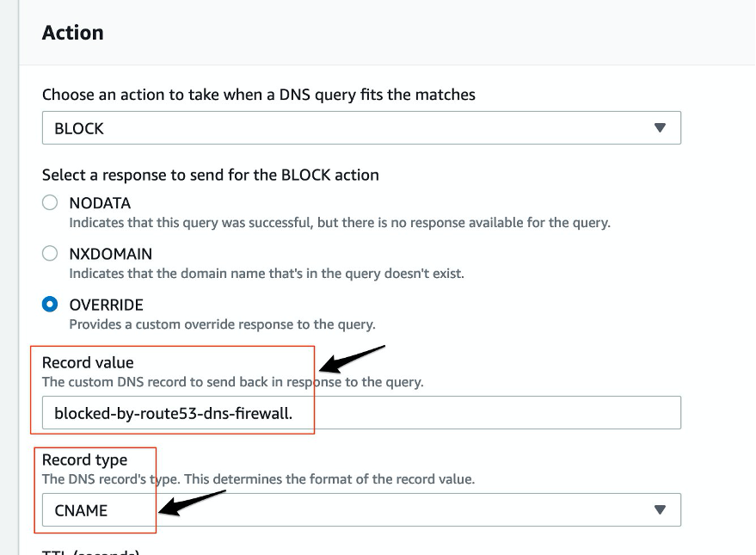Viewport: 756px width, 555px height.
Task: Click the chevron icon beside CNAME
Action: [660, 509]
